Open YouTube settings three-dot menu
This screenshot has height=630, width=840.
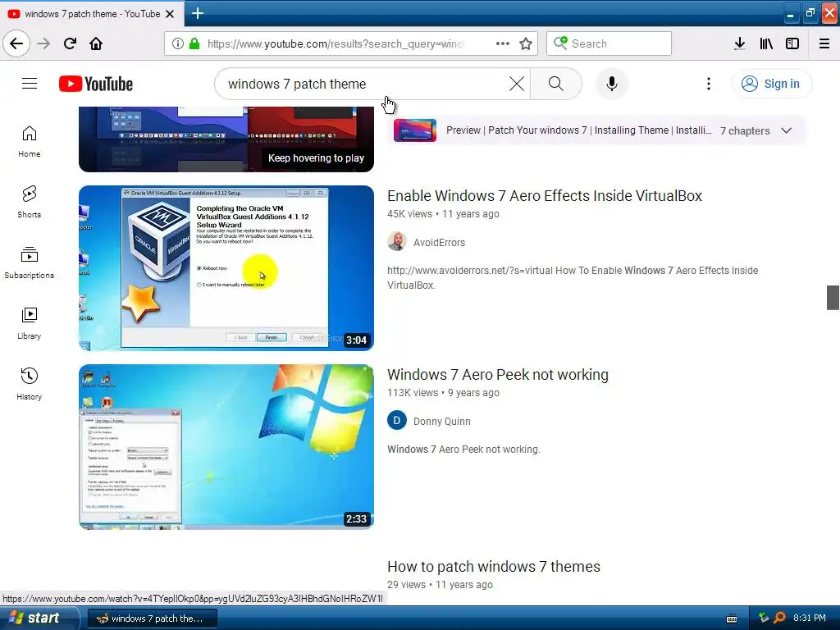click(709, 84)
